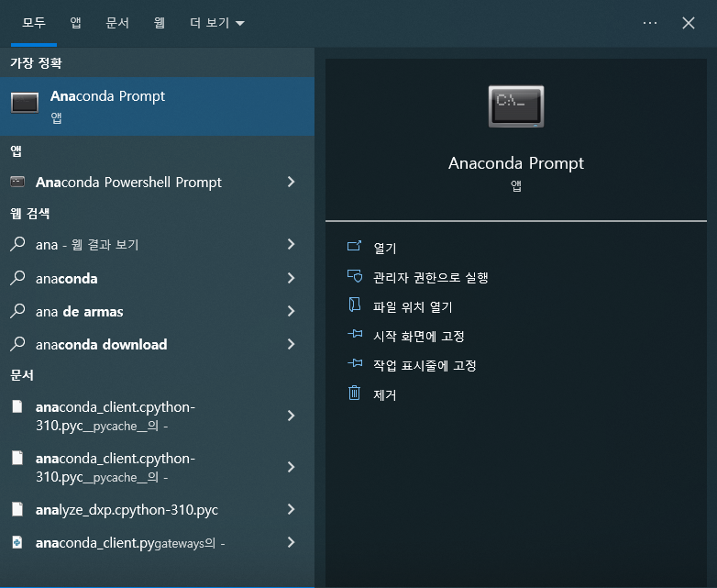
Task: Expand chevron for 'anaconda' suggestion
Action: pos(292,278)
